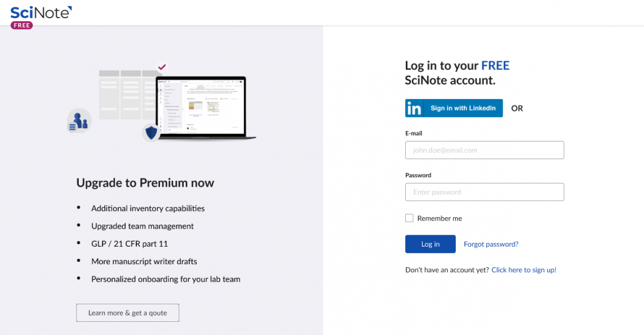Click the team members icon in the illustration

pyautogui.click(x=79, y=120)
